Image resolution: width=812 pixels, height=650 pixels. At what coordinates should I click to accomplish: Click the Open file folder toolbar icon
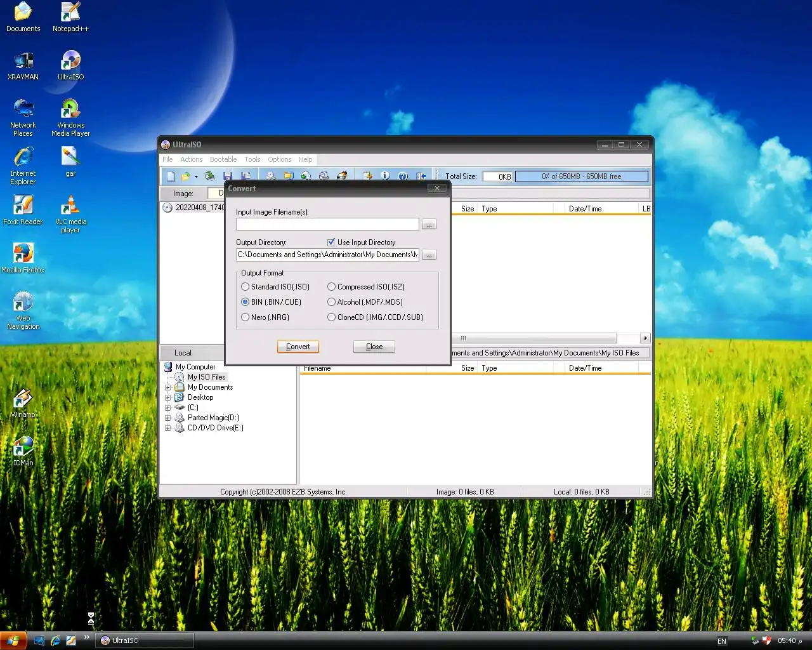click(186, 176)
